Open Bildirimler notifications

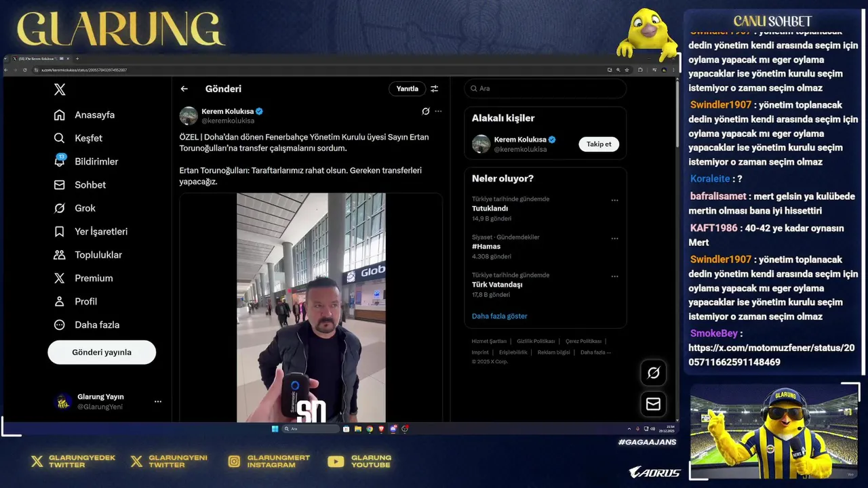point(85,161)
